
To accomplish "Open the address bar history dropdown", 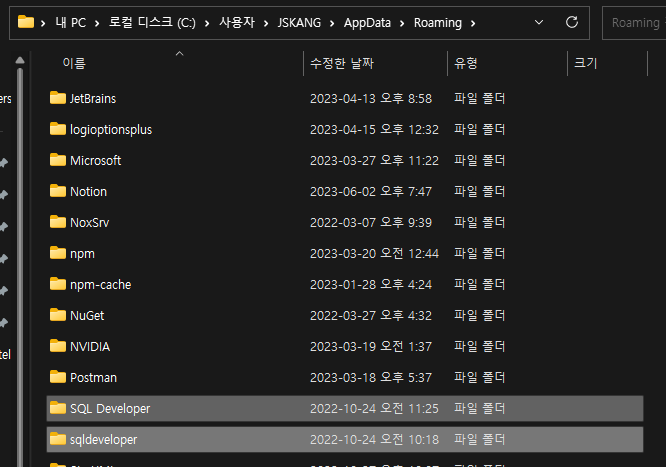I will 539,22.
